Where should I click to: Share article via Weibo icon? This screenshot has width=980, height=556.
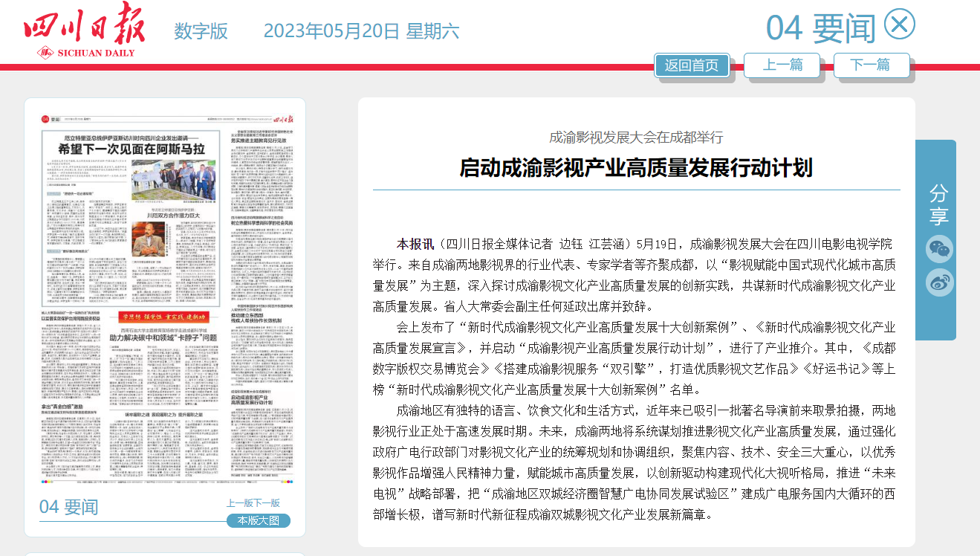(x=939, y=282)
